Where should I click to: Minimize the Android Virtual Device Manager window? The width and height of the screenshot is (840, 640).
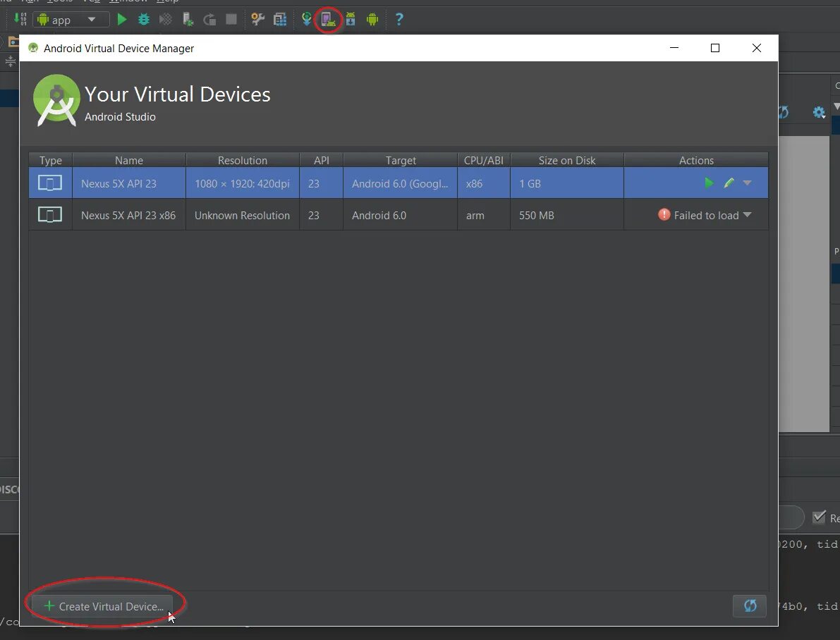click(674, 48)
